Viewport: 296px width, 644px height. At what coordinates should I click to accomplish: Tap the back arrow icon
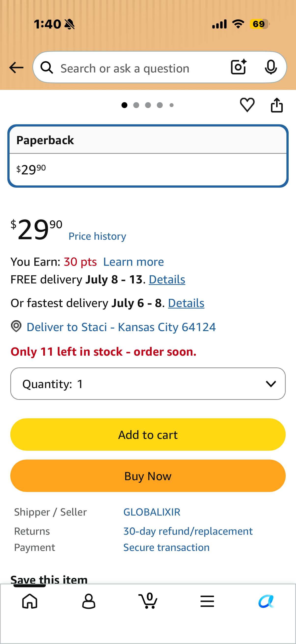coord(16,68)
